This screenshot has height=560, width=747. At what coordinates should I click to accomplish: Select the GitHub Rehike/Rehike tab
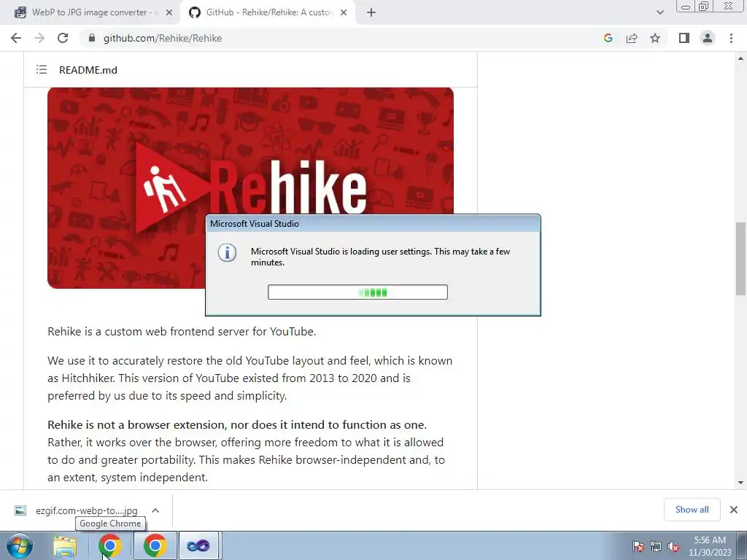tap(267, 12)
